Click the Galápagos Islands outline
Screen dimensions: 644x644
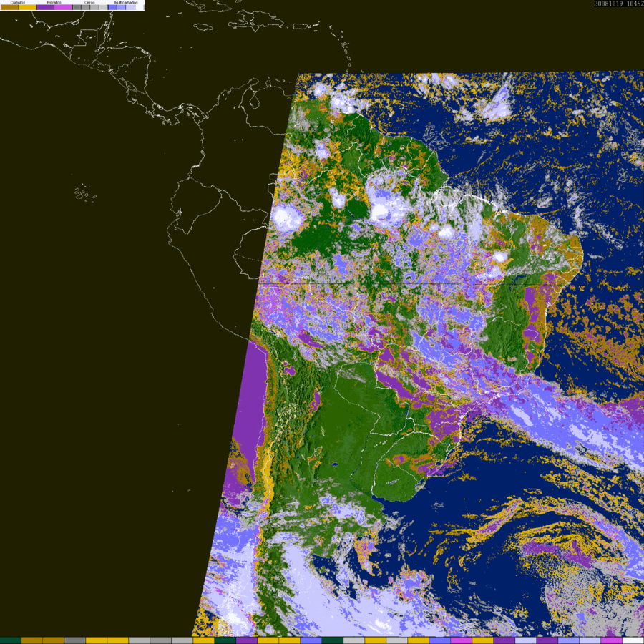tap(85, 192)
